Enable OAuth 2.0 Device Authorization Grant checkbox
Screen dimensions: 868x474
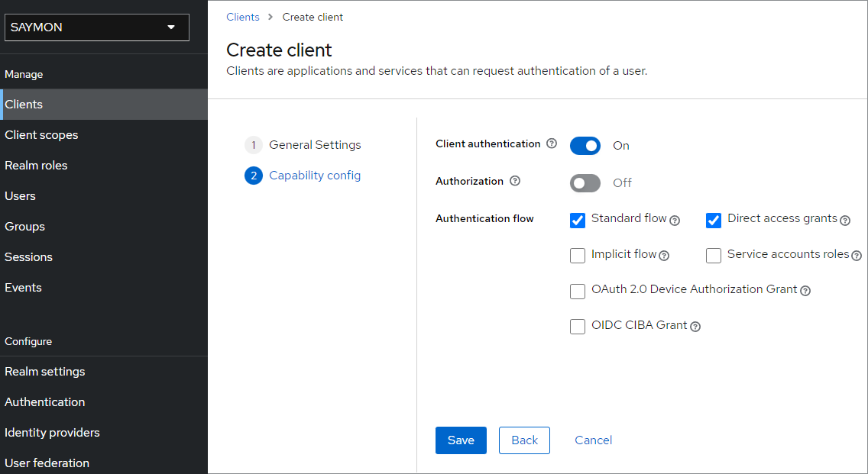(578, 291)
